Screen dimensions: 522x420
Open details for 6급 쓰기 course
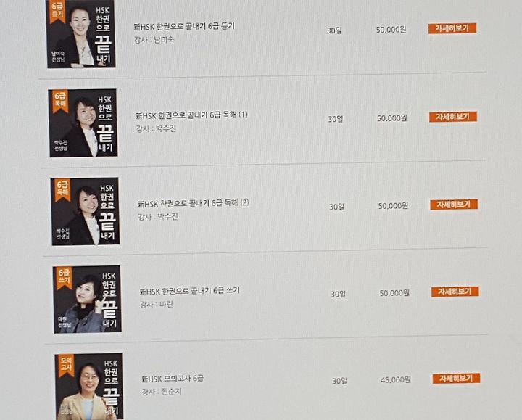tap(455, 292)
